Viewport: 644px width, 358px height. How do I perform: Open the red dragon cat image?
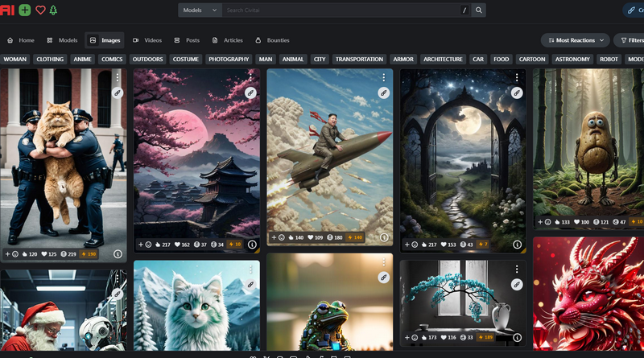(588, 294)
